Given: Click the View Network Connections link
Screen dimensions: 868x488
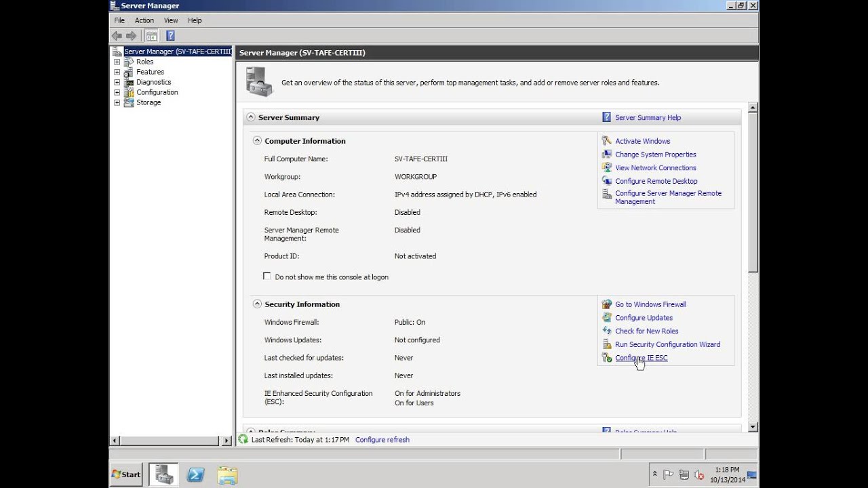Looking at the screenshot, I should point(655,167).
